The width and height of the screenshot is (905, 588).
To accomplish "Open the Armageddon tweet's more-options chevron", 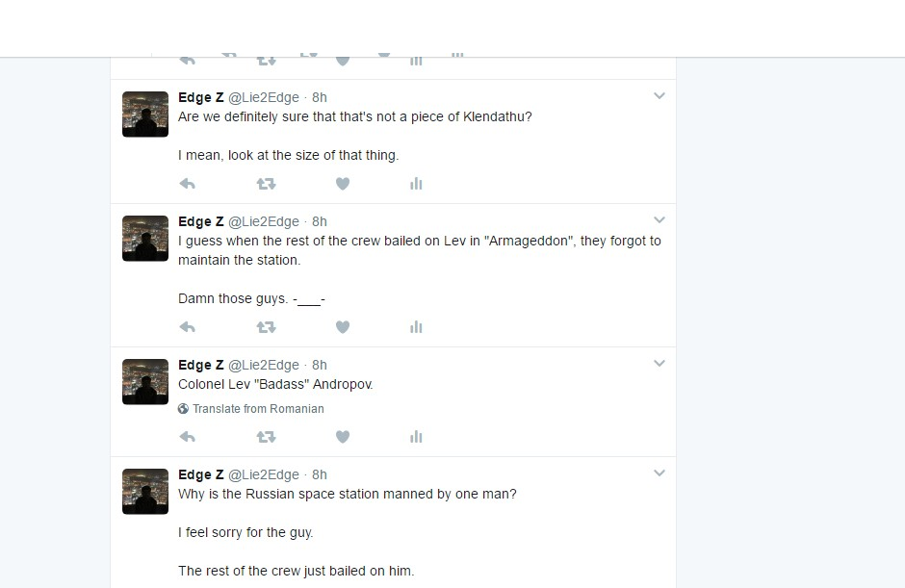I will 659,220.
